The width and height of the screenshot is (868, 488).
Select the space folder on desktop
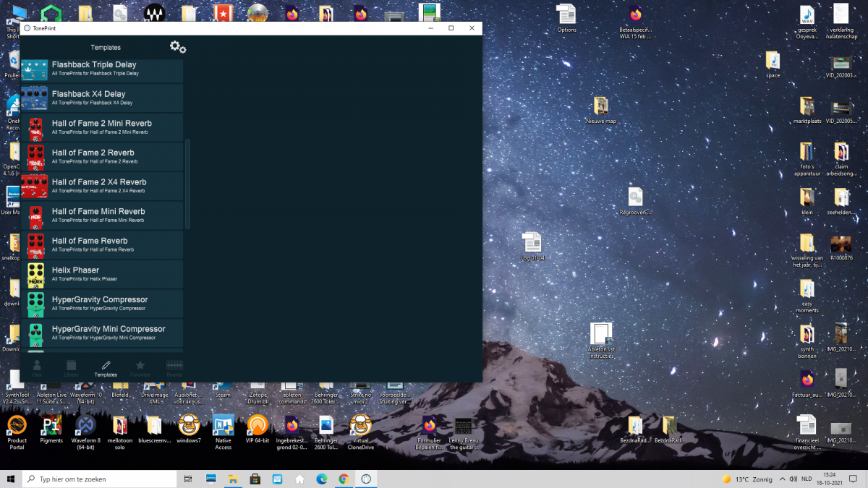[773, 64]
